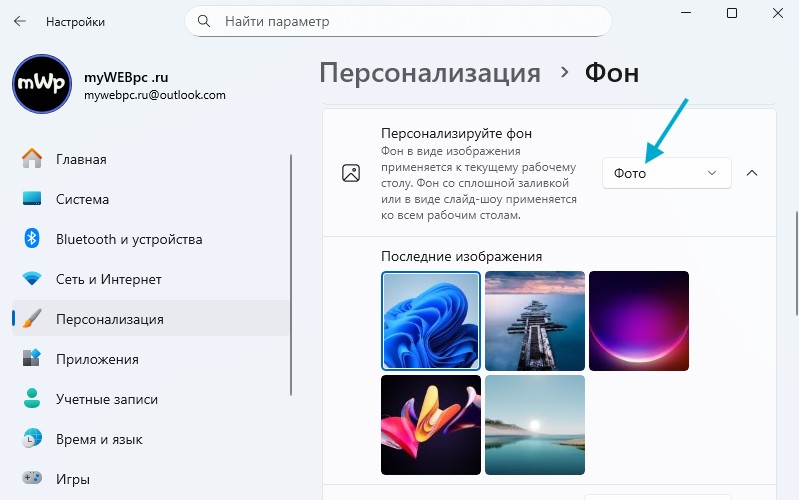Click the Персонализируйте фон title
The height and width of the screenshot is (500, 799).
coord(456,134)
